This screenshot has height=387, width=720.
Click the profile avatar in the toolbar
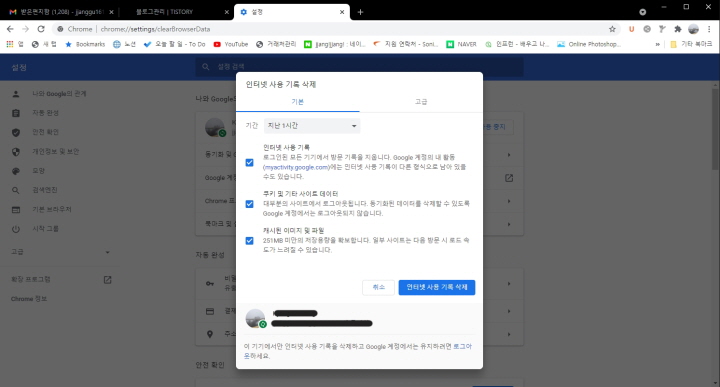point(693,29)
